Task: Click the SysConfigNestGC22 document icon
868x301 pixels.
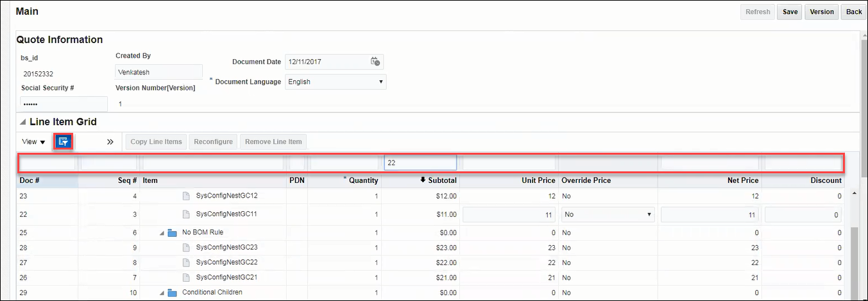Action: tap(186, 262)
